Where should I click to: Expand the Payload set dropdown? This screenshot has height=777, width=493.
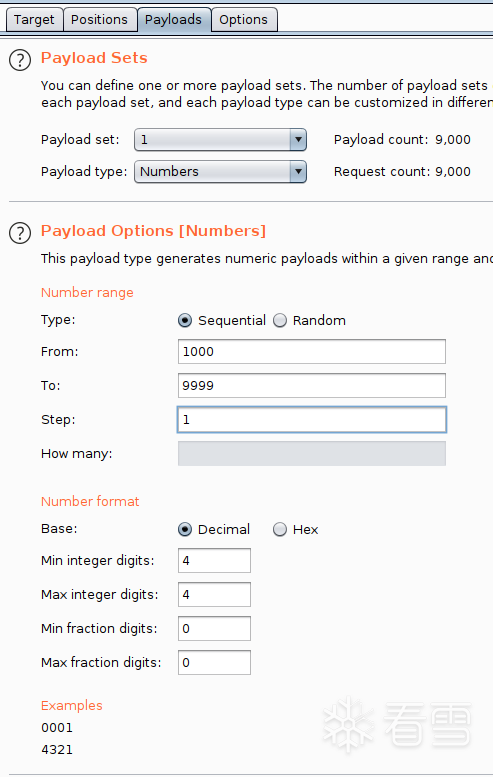click(220, 140)
